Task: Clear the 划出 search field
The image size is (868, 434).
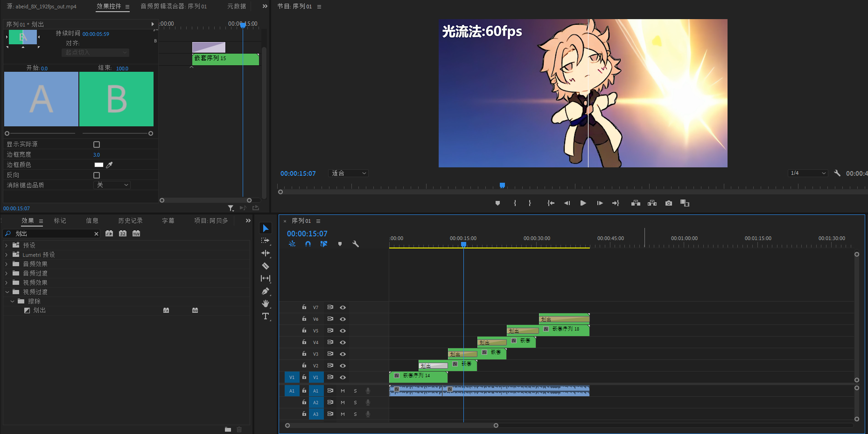Action: tap(96, 234)
